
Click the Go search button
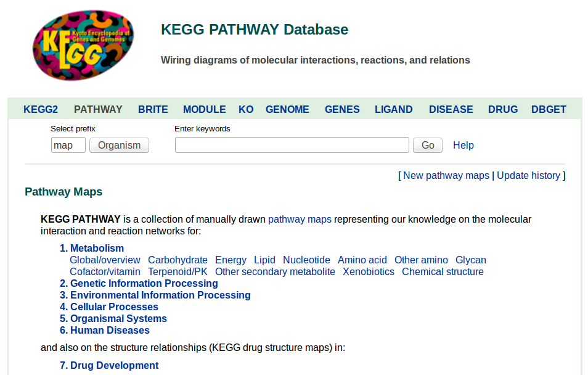coord(428,146)
